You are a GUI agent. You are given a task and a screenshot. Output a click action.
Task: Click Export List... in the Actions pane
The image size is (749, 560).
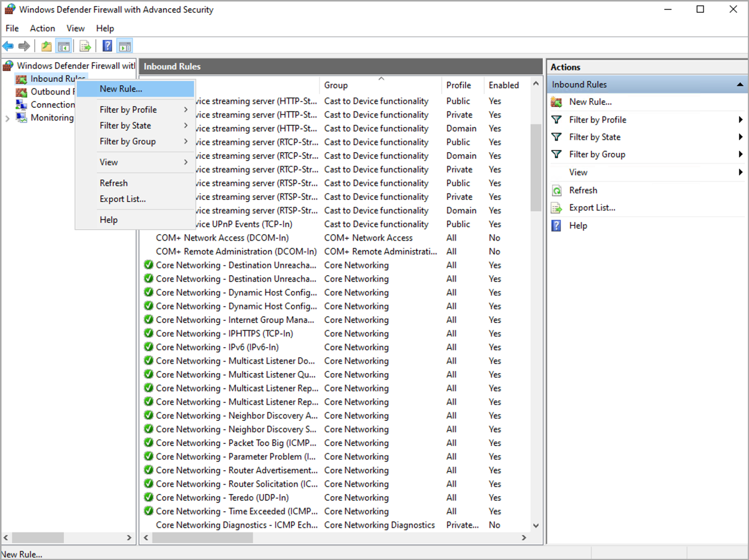pyautogui.click(x=592, y=208)
